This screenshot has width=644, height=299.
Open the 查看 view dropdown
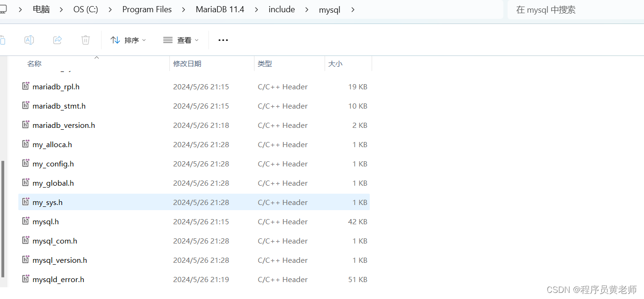pos(181,40)
